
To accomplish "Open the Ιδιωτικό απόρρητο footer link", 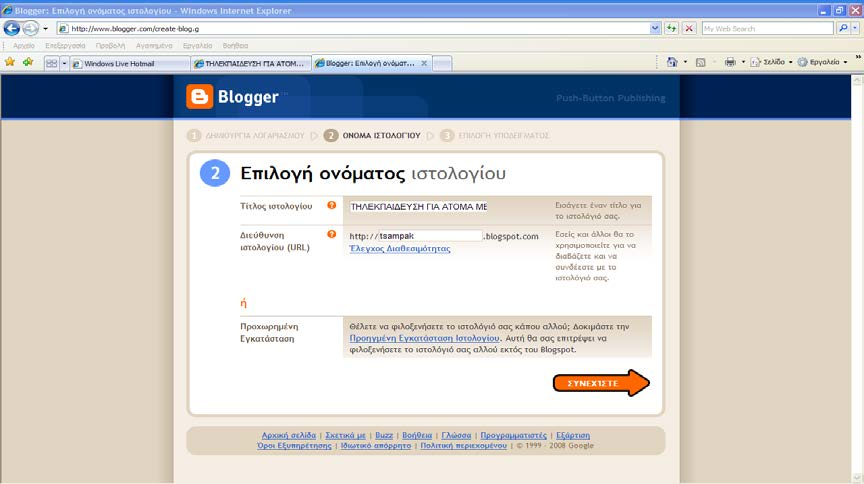I will 376,446.
